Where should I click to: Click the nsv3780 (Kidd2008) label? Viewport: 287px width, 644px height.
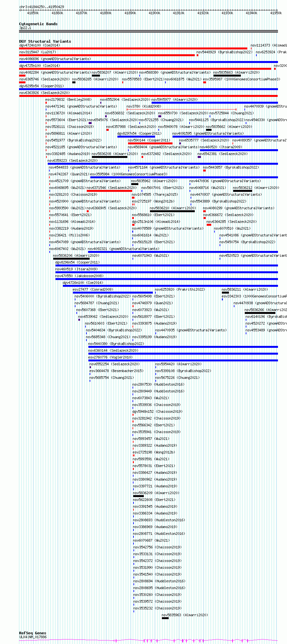tap(143, 106)
